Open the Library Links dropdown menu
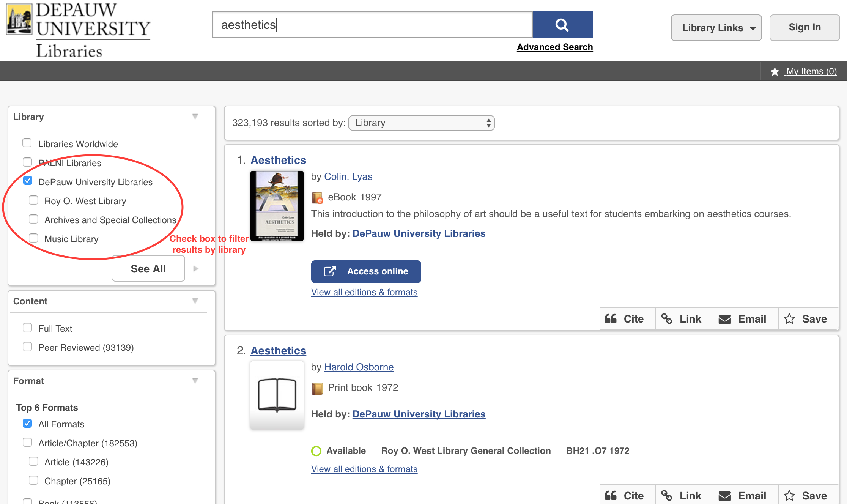 click(x=716, y=28)
